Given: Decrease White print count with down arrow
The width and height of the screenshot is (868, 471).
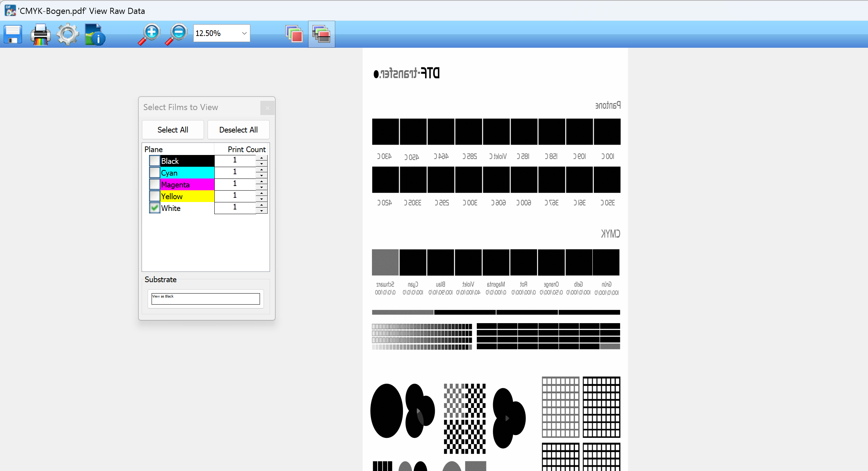Looking at the screenshot, I should pos(261,211).
